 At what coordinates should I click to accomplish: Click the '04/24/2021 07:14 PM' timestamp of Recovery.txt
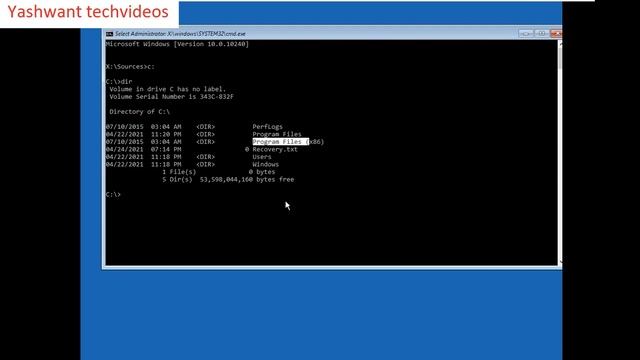coord(143,149)
